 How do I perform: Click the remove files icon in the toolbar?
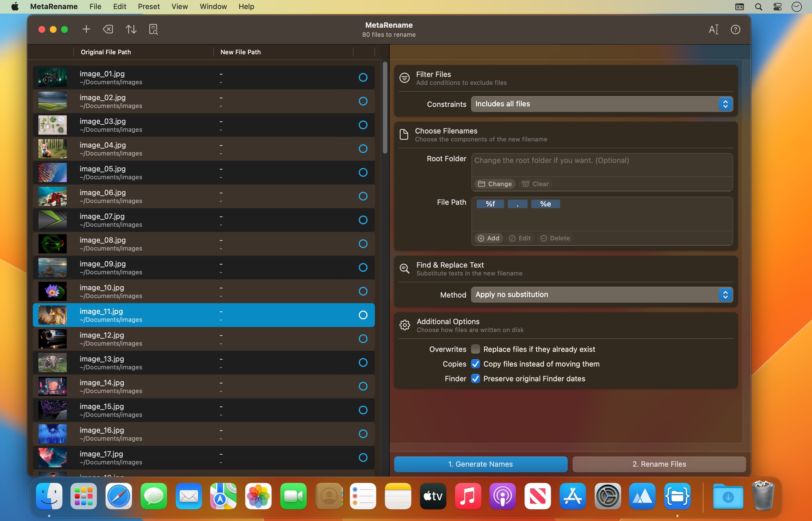pyautogui.click(x=108, y=29)
